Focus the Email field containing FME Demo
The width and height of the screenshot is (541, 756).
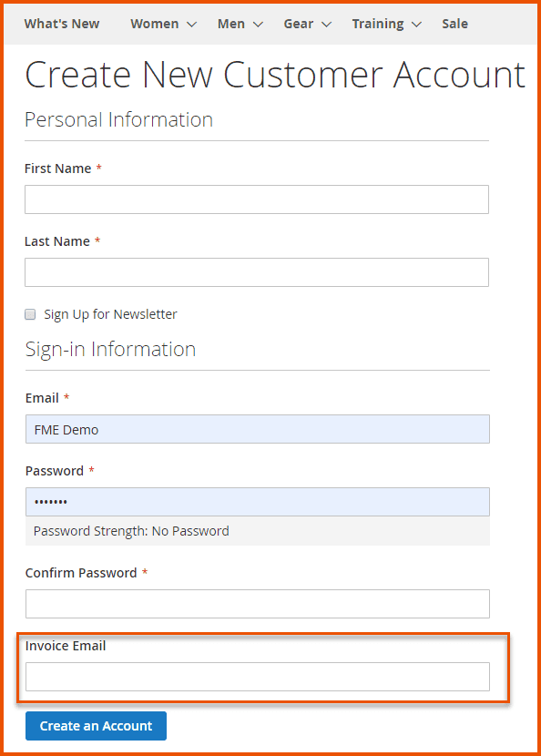pyautogui.click(x=256, y=428)
